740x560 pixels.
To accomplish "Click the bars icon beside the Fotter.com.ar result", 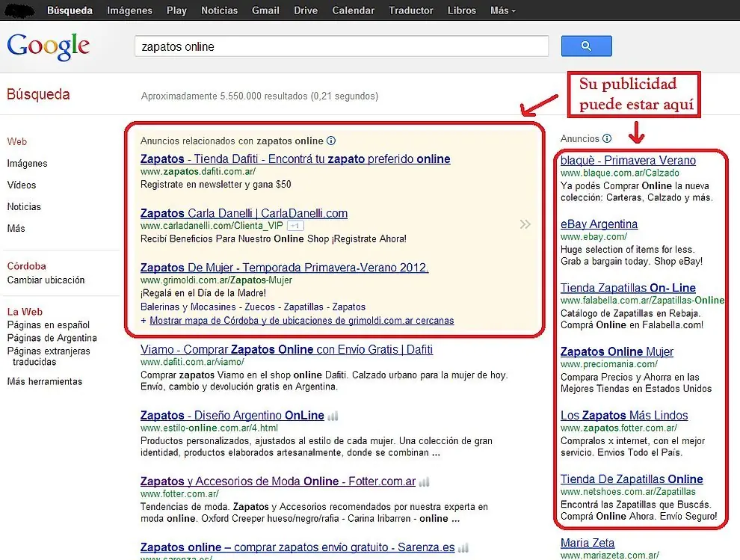I will [x=425, y=482].
